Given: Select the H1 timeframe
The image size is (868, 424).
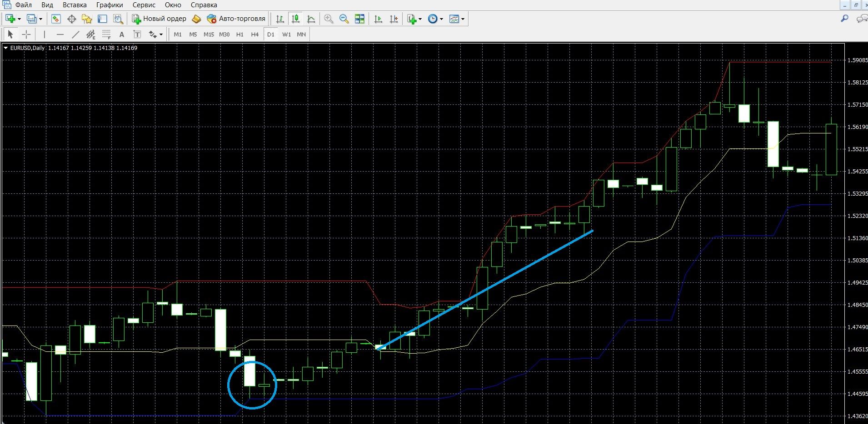Looking at the screenshot, I should click(x=239, y=35).
